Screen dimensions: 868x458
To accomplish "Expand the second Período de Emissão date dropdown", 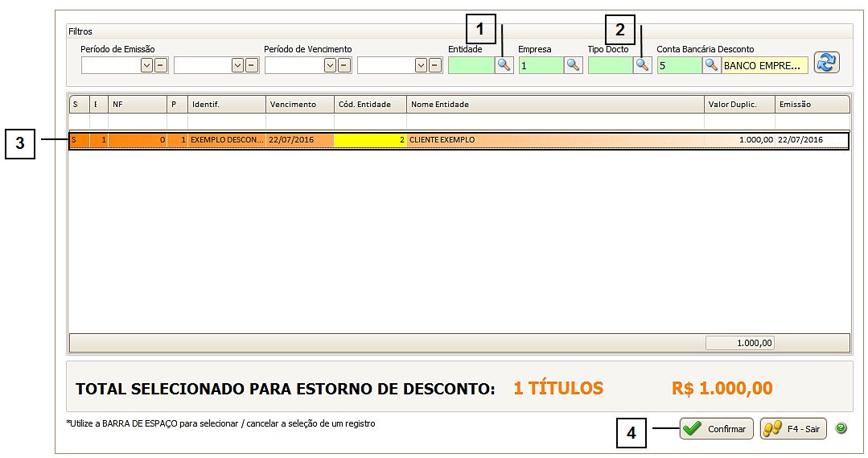I will (x=238, y=66).
